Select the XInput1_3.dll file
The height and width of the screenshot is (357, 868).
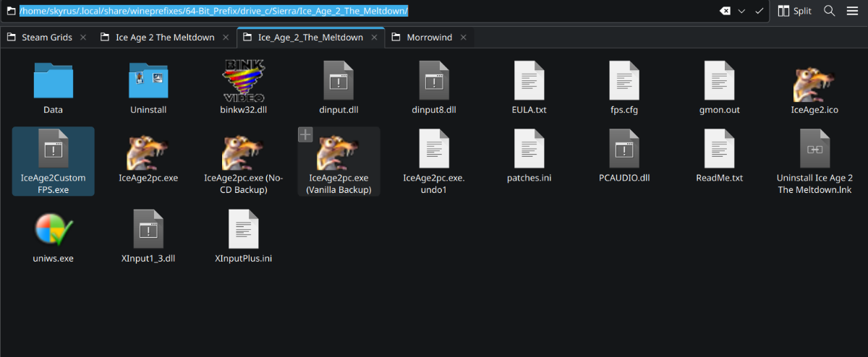pos(148,230)
